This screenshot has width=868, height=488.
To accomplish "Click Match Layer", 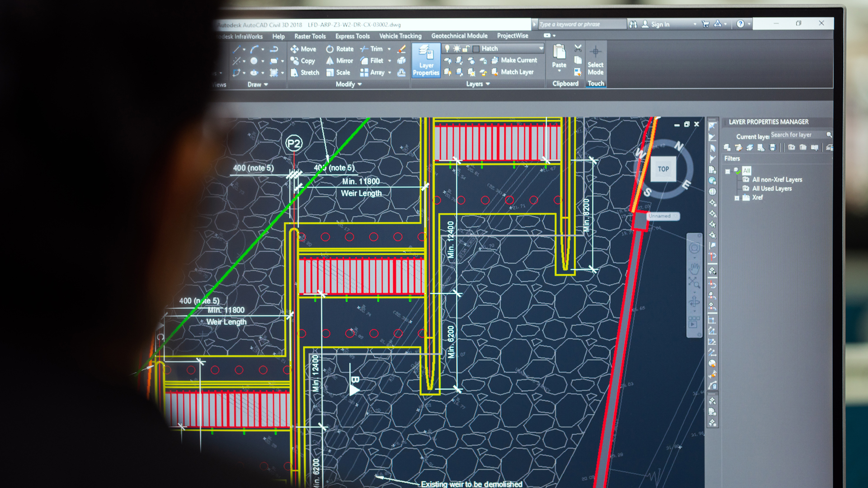I will (512, 72).
